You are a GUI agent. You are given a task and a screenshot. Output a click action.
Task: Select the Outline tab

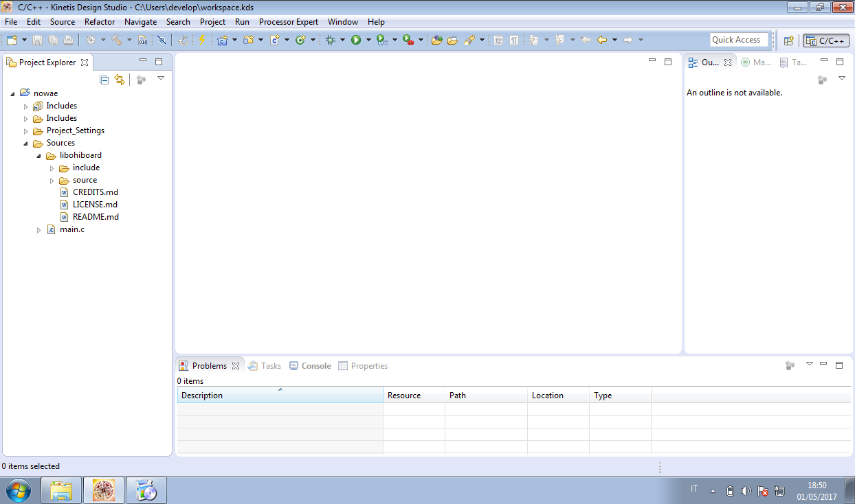point(710,62)
